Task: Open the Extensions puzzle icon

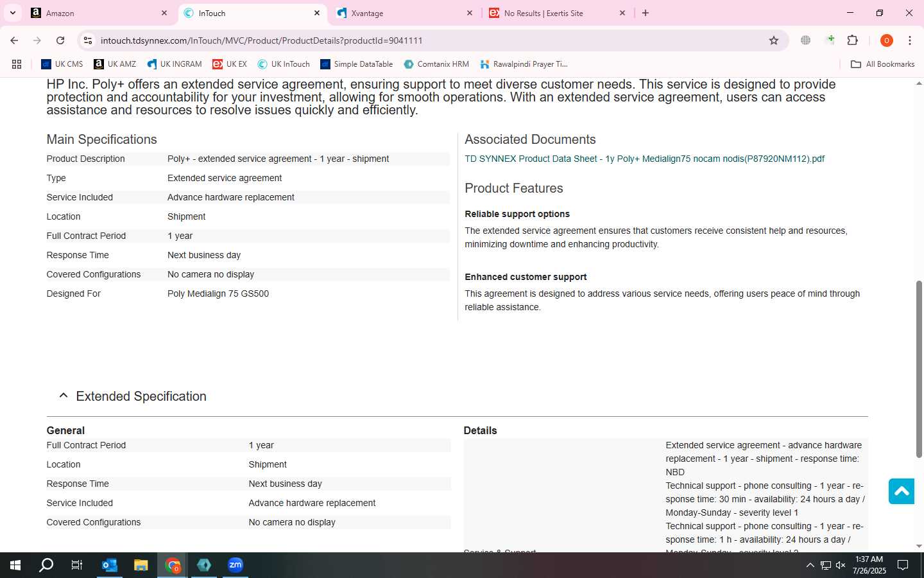Action: 853,40
